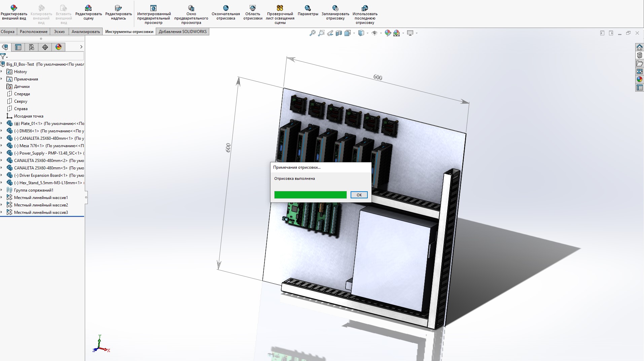Open Appearances sphere icon in task pane
The image size is (644, 361).
click(x=640, y=79)
